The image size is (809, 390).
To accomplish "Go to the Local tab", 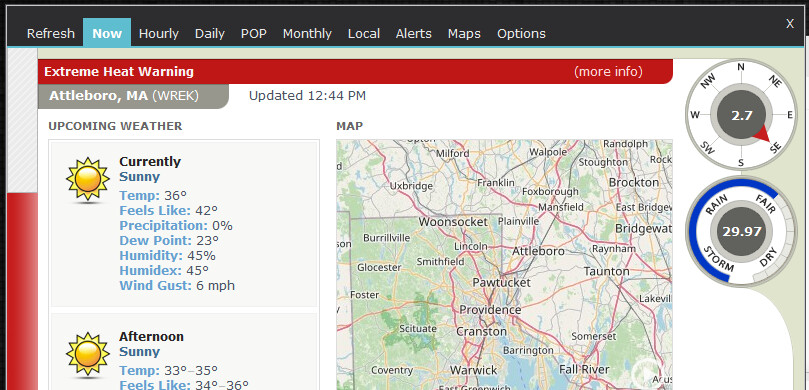I will [364, 34].
